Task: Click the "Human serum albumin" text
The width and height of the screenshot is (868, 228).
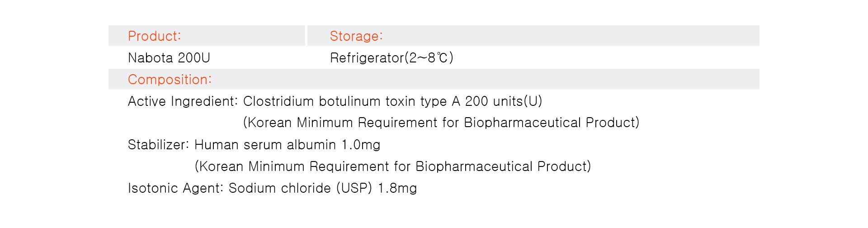Action: (265, 145)
